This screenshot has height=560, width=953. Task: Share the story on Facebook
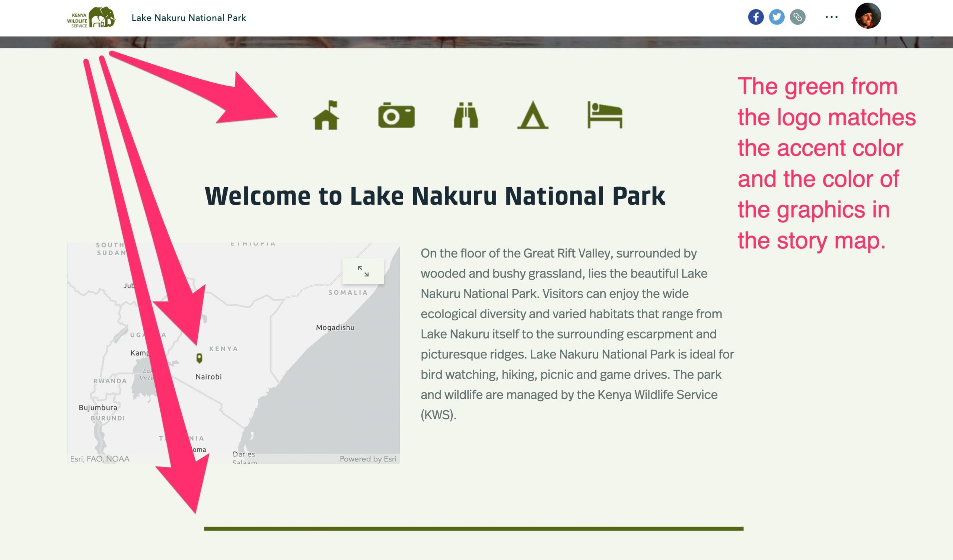click(x=756, y=17)
